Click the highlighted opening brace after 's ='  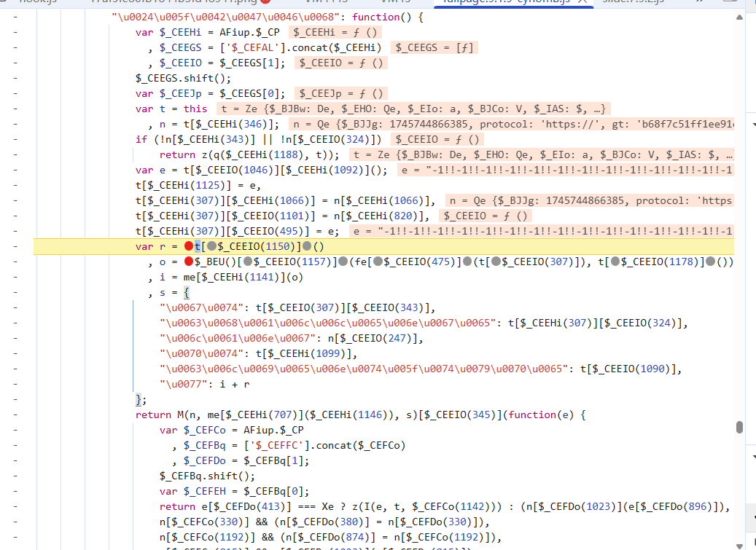coord(186,292)
